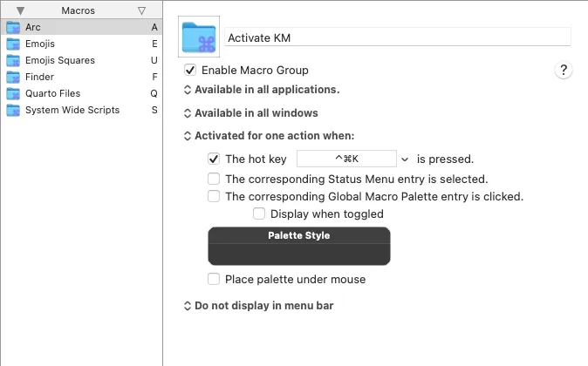
Task: Click the Arc macro group folder icon
Action: coord(13,27)
